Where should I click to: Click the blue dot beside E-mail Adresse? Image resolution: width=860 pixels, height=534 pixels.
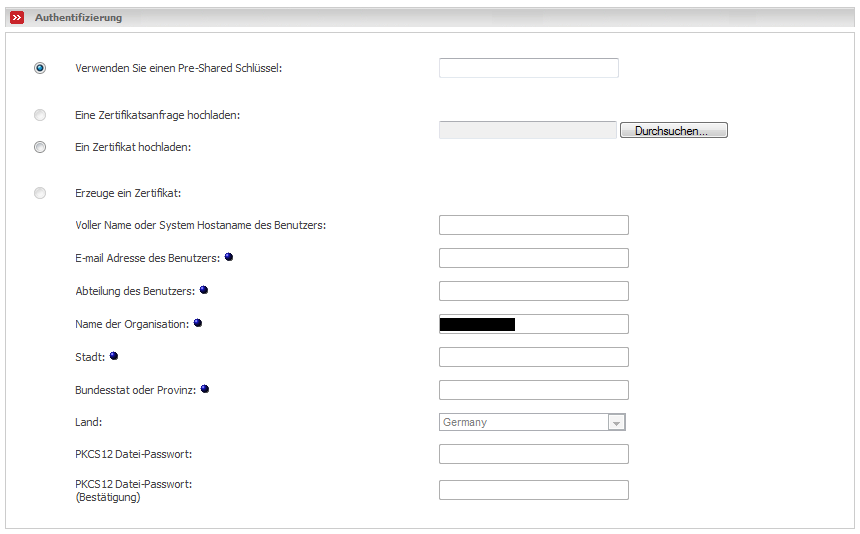pyautogui.click(x=229, y=257)
